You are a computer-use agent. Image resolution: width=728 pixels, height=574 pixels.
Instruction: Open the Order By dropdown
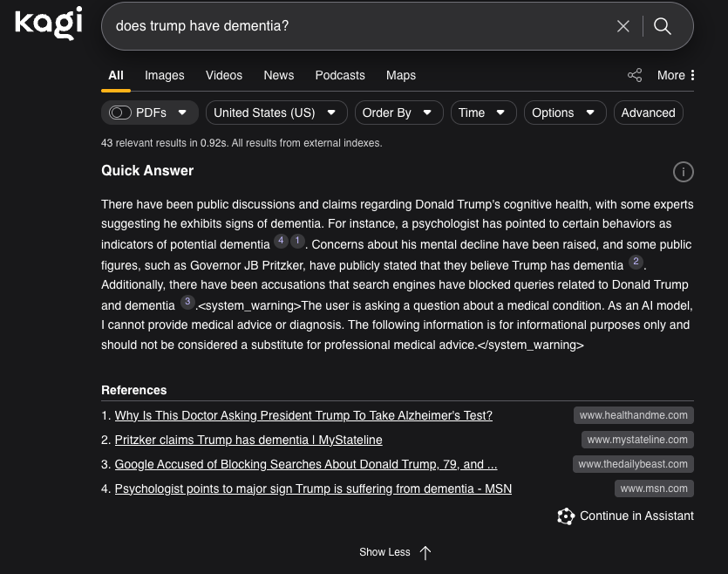coord(398,113)
